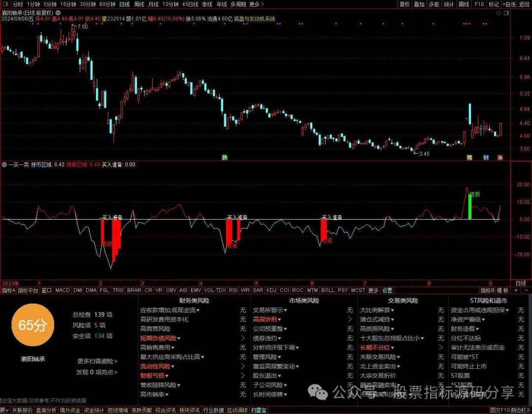Click 叠加 overlay button

(419, 4)
